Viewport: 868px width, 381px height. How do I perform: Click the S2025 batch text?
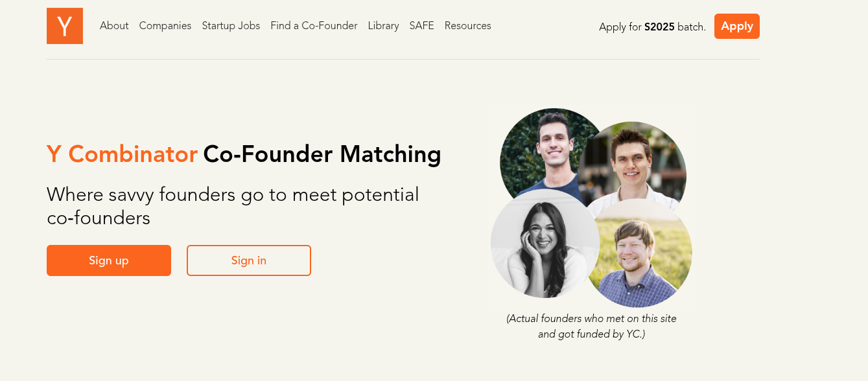click(x=659, y=27)
